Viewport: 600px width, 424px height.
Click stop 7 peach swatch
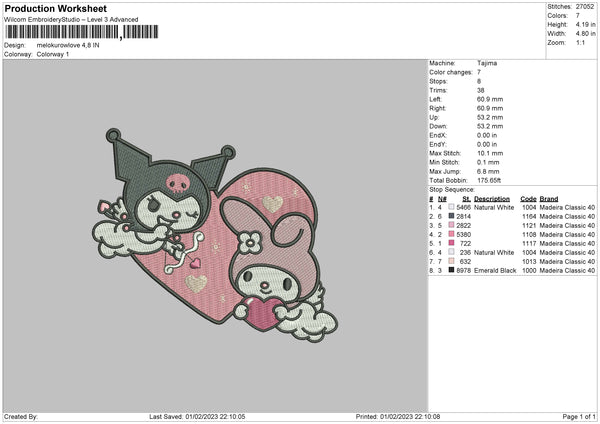click(x=452, y=261)
